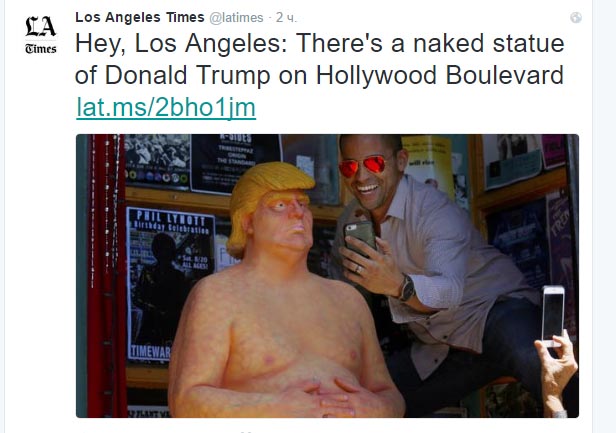Click the word "Times" under LA logo
Image resolution: width=616 pixels, height=433 pixels.
coord(41,48)
